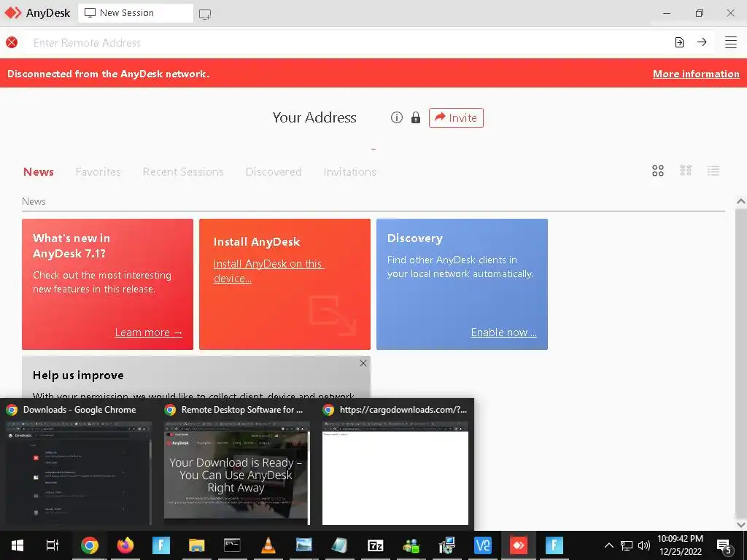Click the AnyDesk icon in the taskbar

[519, 545]
